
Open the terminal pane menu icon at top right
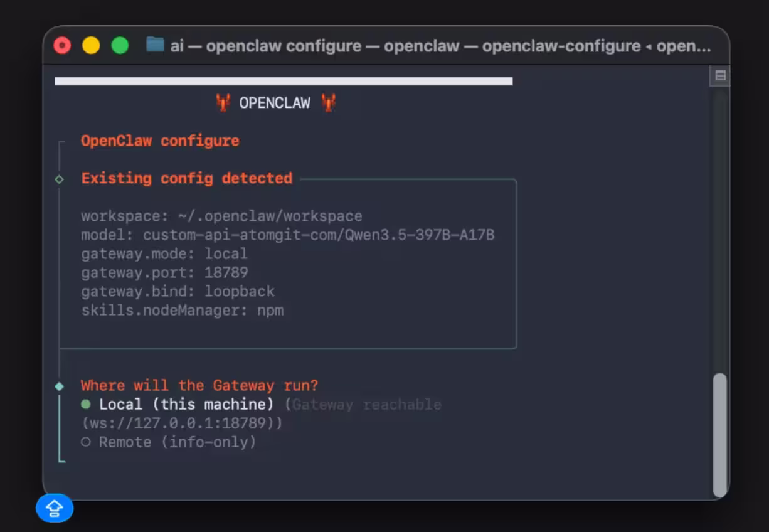tap(719, 75)
